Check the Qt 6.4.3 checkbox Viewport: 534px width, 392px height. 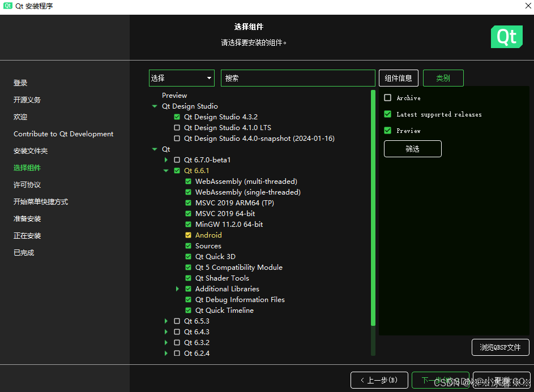pyautogui.click(x=177, y=332)
